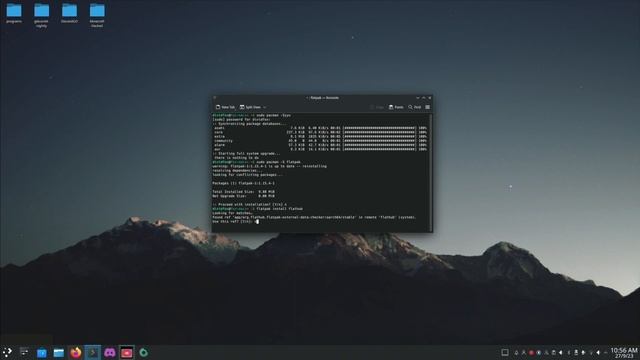Select the 'programs' desktop folder
This screenshot has height=360, width=640.
[x=14, y=13]
